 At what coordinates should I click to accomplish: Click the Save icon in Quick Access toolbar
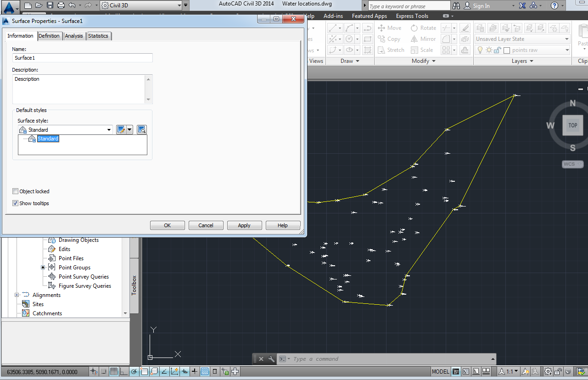tap(50, 6)
